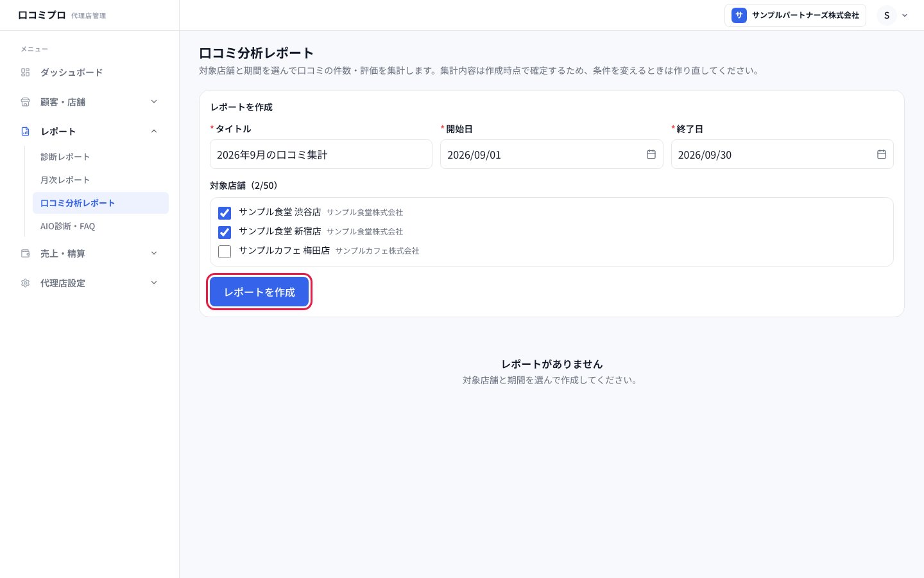Uncheck サンプル食堂 新宿店 checkbox

click(x=225, y=232)
